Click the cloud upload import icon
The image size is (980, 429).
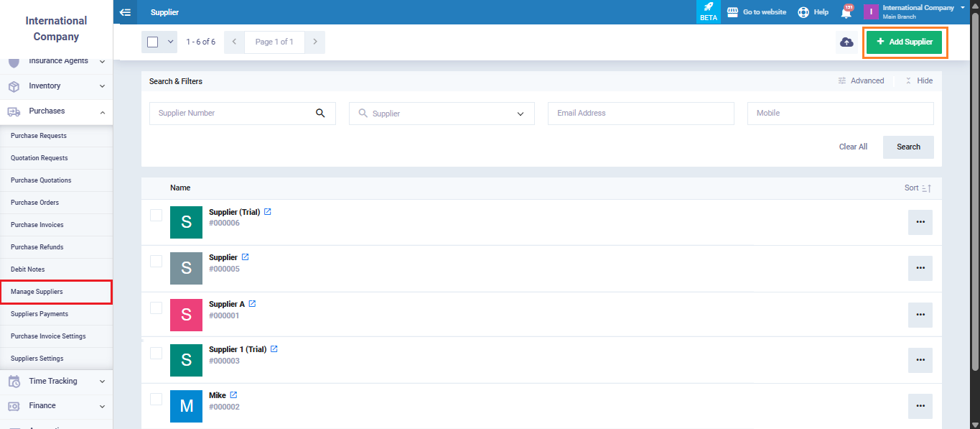tap(846, 42)
